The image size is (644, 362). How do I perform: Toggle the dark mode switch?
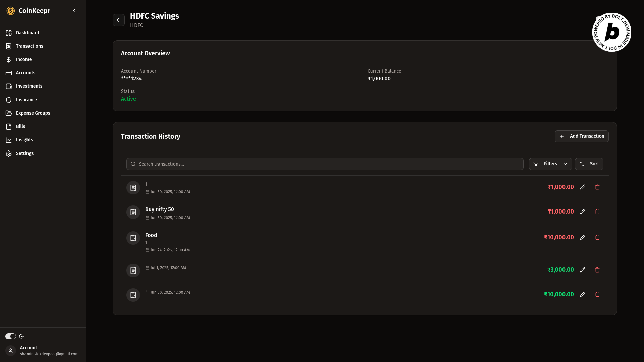11,336
